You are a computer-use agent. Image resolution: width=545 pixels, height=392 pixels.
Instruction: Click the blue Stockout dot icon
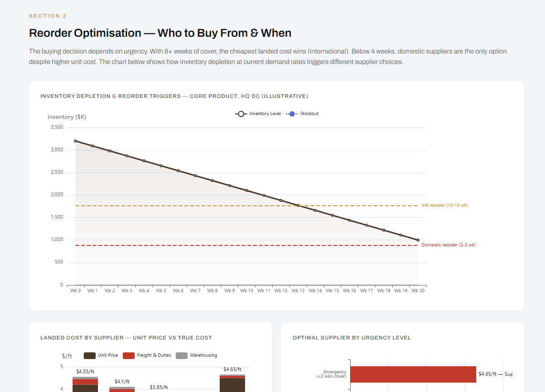[x=292, y=114]
